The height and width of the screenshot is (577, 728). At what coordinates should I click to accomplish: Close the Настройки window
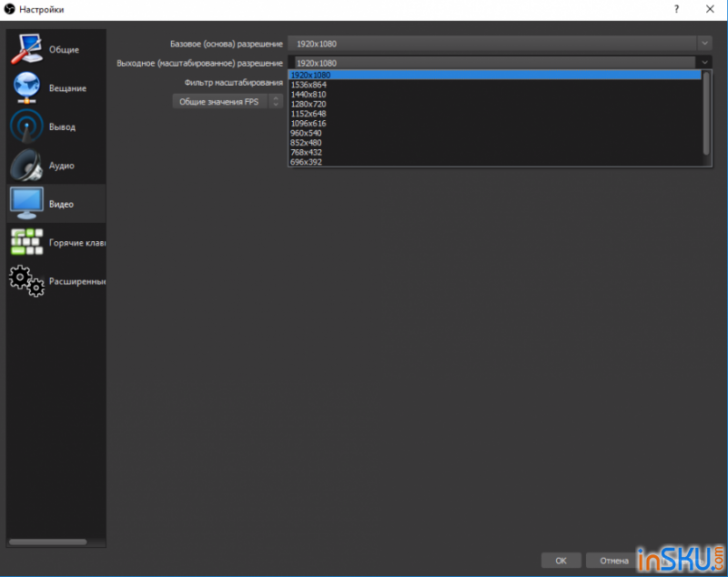tap(710, 9)
